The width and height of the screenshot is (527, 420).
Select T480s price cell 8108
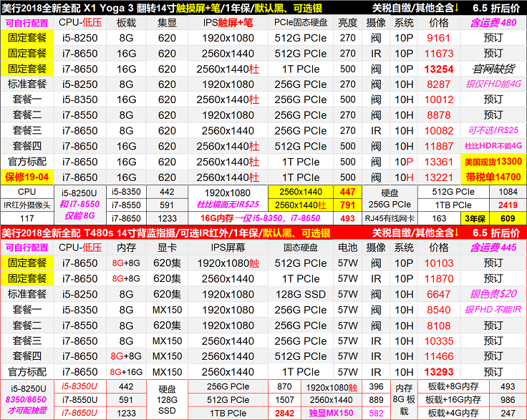(438, 326)
